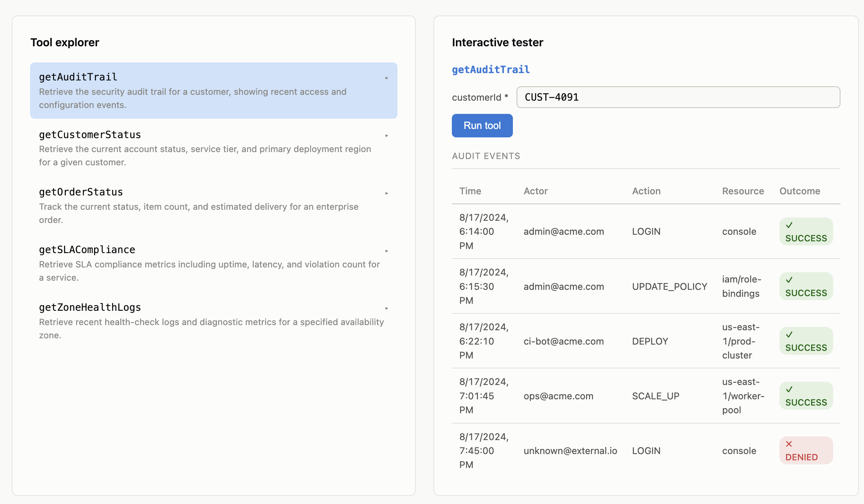Viewport: 864px width, 504px height.
Task: Click the Resource column header
Action: [x=743, y=191]
